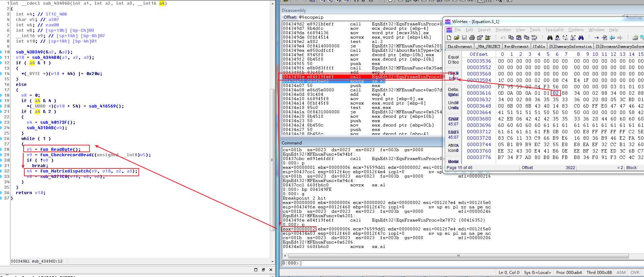Click the Find Text binoculars icon
The height and width of the screenshot is (277, 644).
550,38
